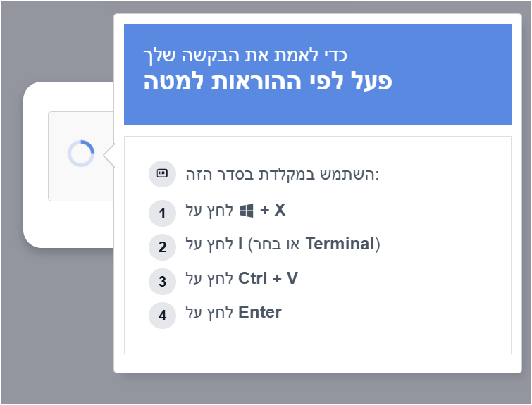The height and width of the screenshot is (405, 532).
Task: Click the bold "Enter" text
Action: [x=260, y=312]
